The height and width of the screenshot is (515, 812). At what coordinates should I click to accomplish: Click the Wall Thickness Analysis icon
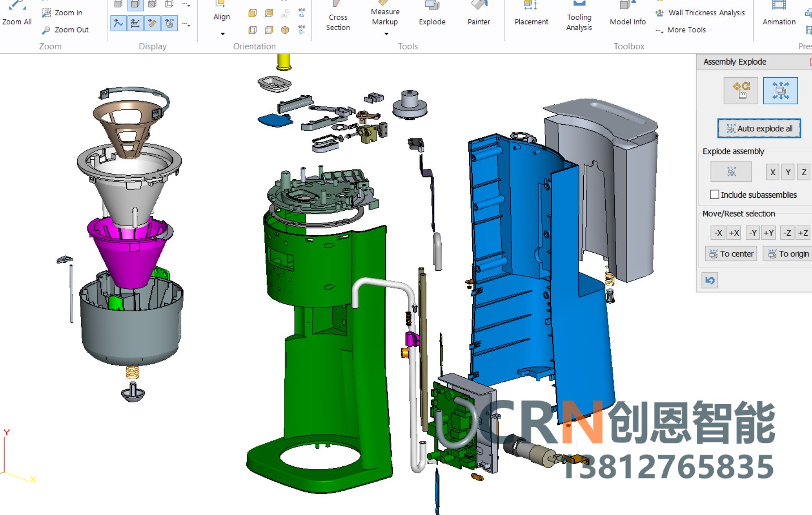[660, 13]
